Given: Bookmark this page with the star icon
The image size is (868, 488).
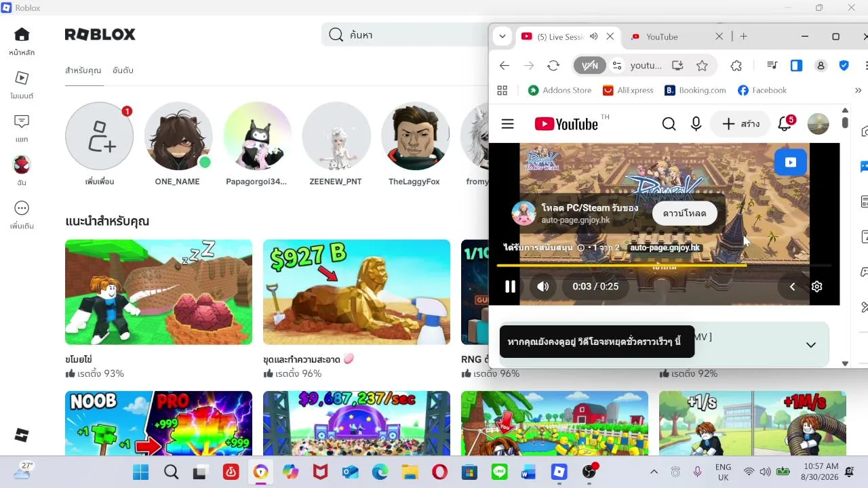Looking at the screenshot, I should (x=702, y=66).
